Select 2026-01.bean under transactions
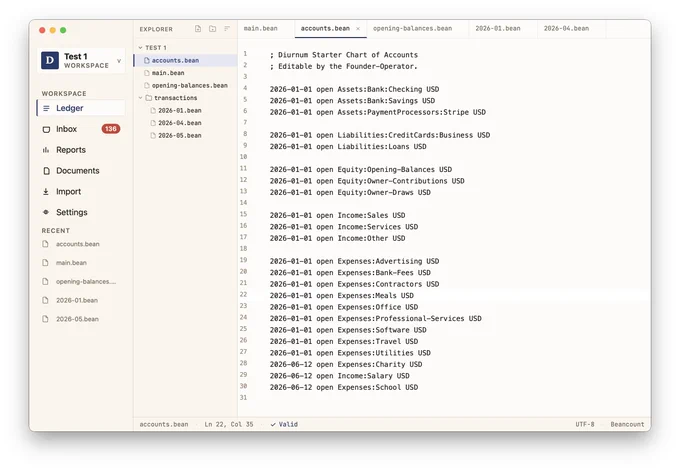Screen dimensions: 680x470 coord(185,111)
